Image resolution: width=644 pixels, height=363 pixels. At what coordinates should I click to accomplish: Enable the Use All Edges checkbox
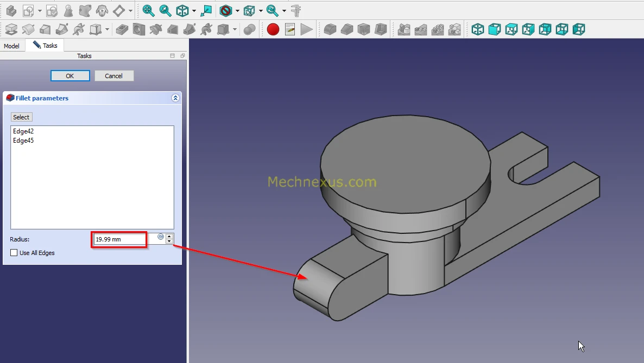pyautogui.click(x=14, y=253)
